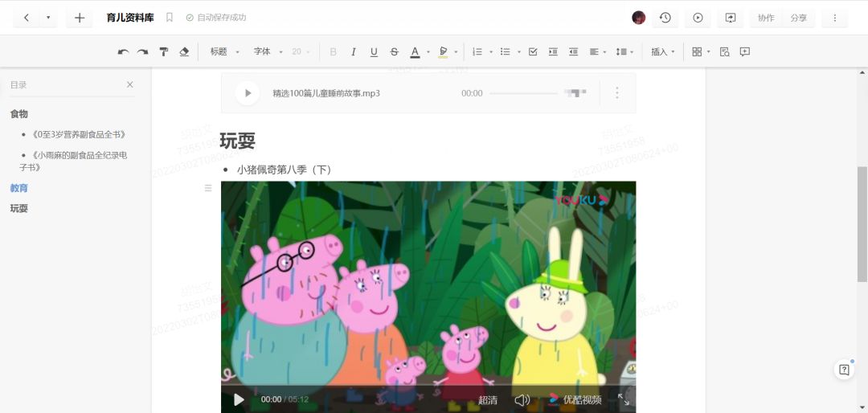
Task: Open the top-right more options menu
Action: pyautogui.click(x=835, y=18)
